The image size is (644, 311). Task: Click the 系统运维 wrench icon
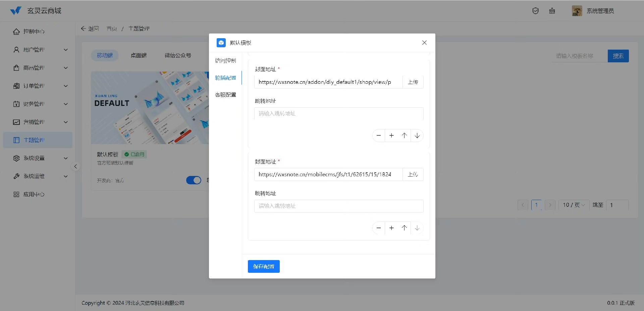pos(16,176)
